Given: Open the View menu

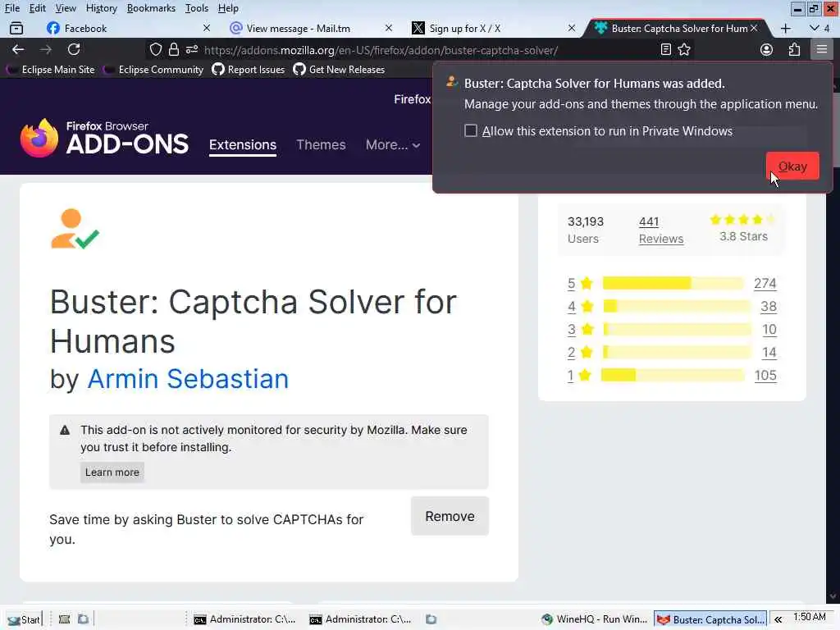Looking at the screenshot, I should 66,8.
